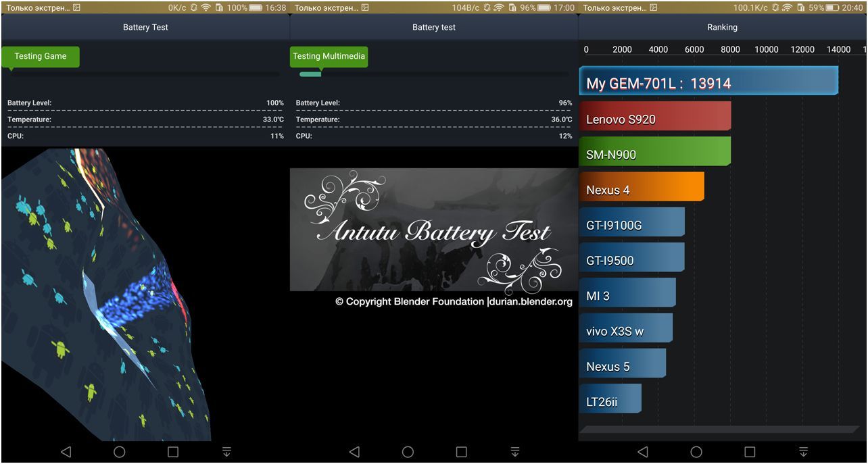This screenshot has height=464, width=868.
Task: Collapse the navigation bar on the Testing Multimedia screen
Action: point(514,452)
